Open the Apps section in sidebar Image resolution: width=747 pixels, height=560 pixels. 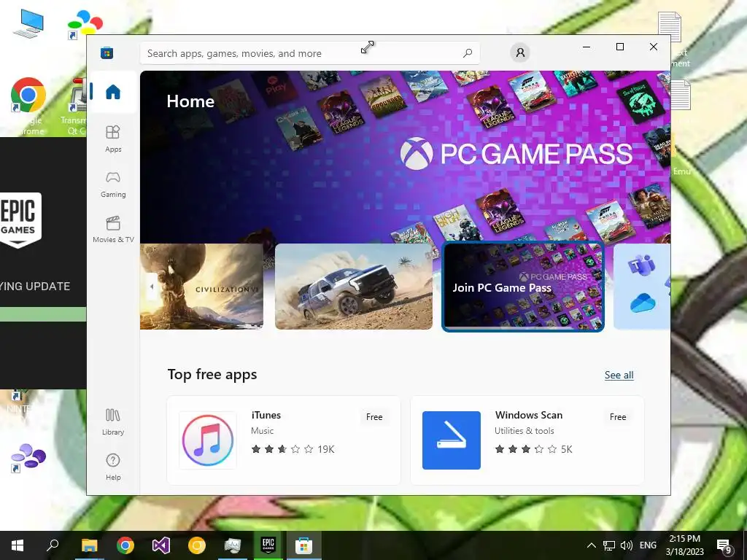113,139
